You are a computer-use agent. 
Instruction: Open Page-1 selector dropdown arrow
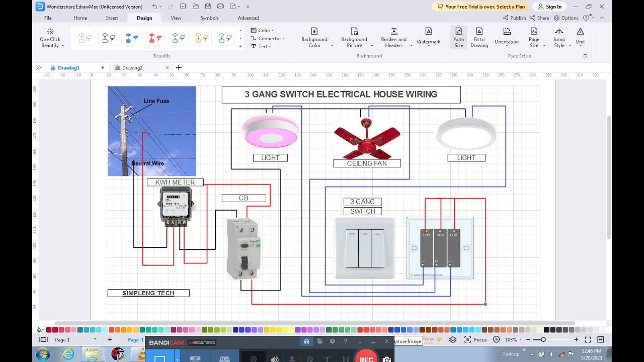click(95, 340)
